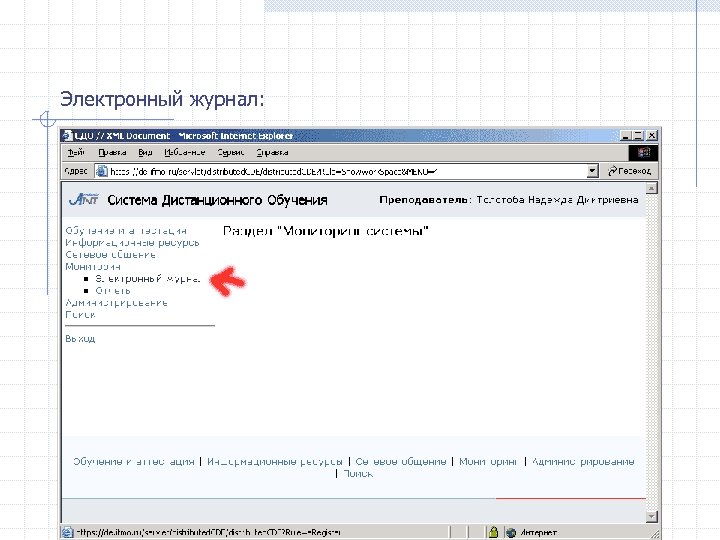Image resolution: width=720 pixels, height=540 pixels.
Task: Click the Интернет zone label in status bar
Action: [538, 533]
